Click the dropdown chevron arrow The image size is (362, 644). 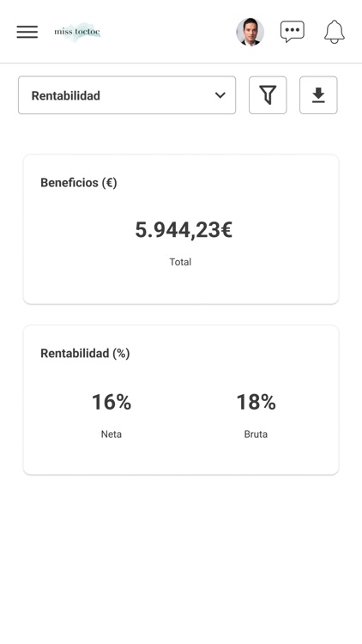click(220, 95)
